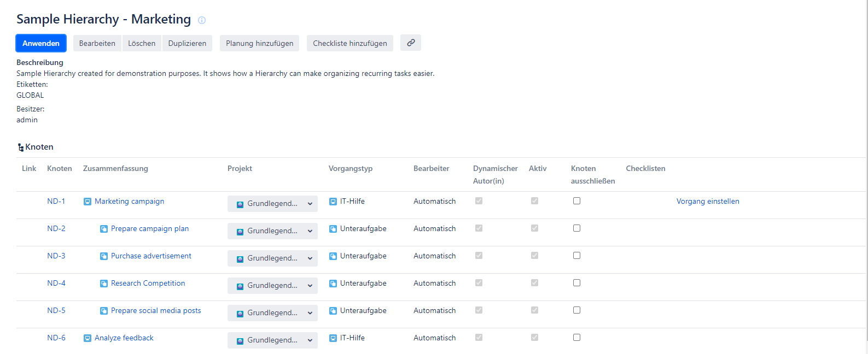Click the info icon beside the hierarchy title

tap(202, 20)
